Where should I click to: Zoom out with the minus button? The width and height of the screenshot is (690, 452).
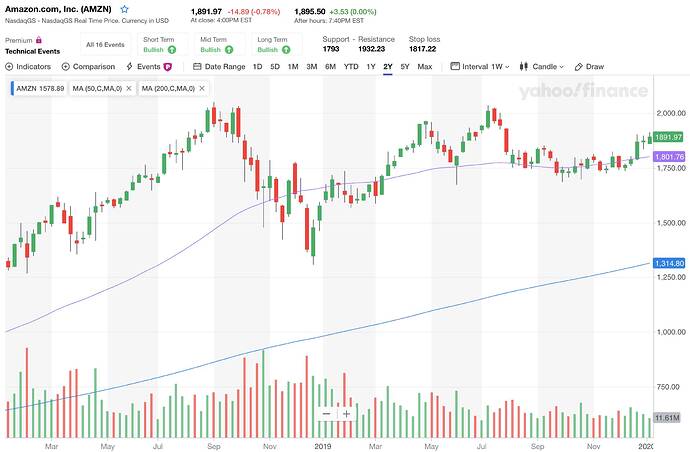[326, 414]
